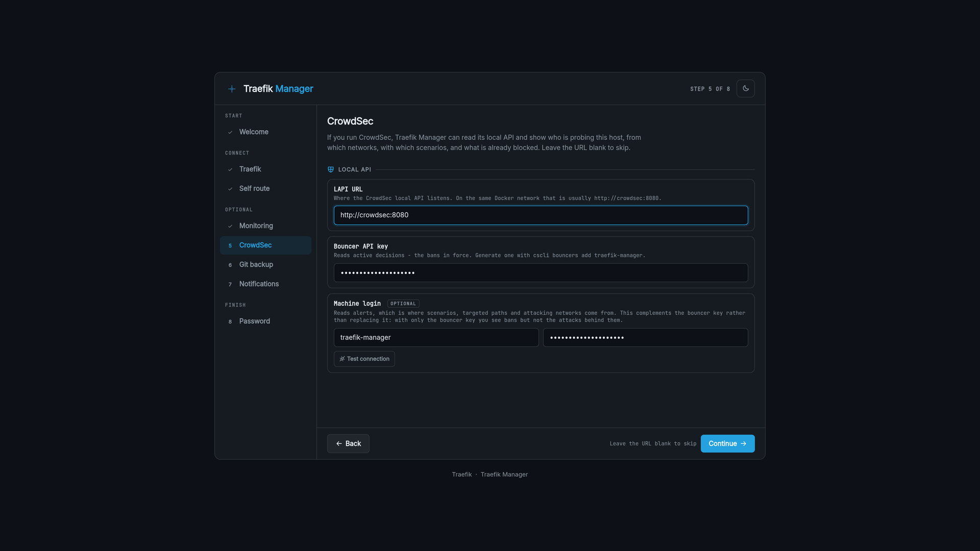Screen dimensions: 980x551
Task: Click the 'Bouncer API key' label
Action: point(361,246)
